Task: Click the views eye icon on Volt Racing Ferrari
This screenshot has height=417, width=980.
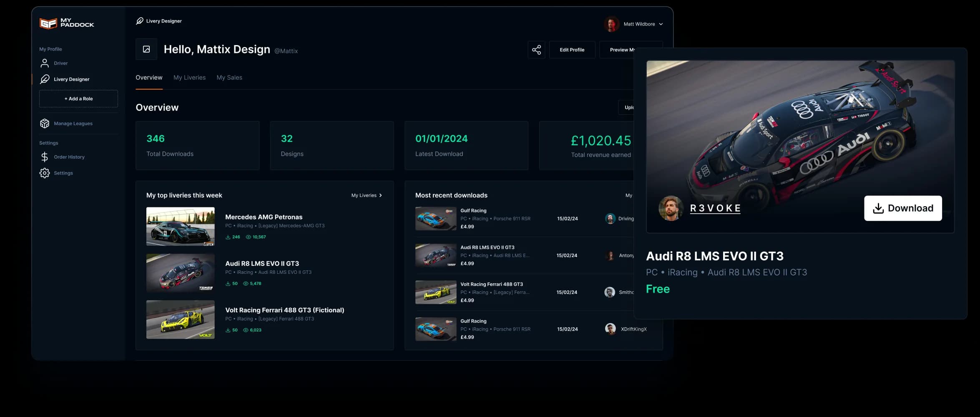Action: click(245, 330)
